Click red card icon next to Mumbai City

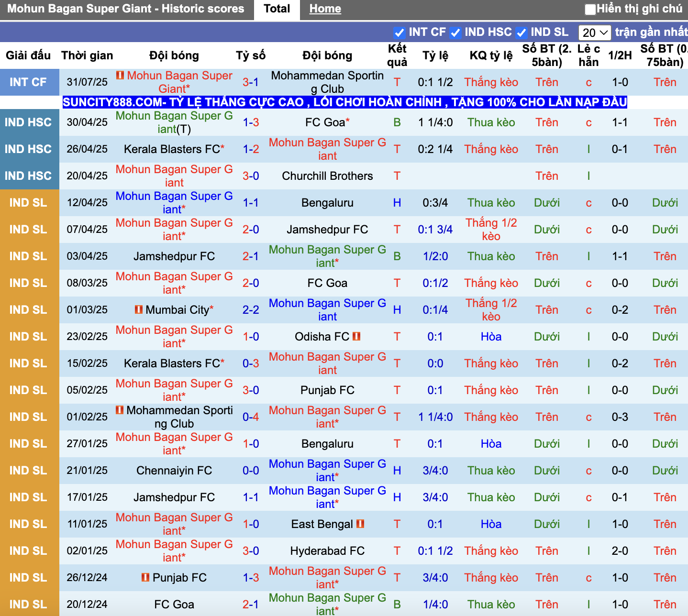139,309
